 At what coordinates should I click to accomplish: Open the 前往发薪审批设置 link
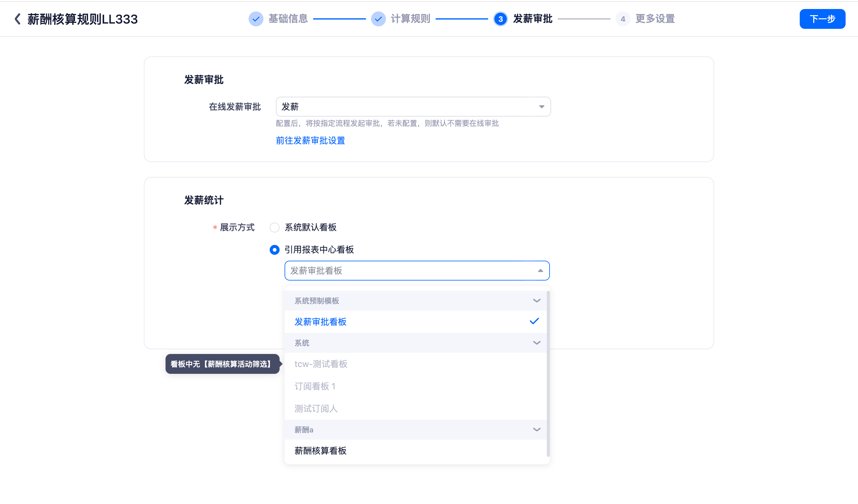point(310,141)
